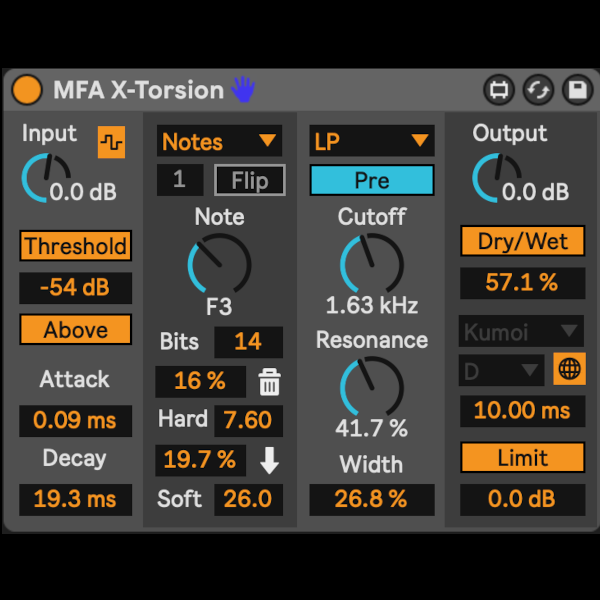Open the Kumoi scale dropdown

click(522, 331)
